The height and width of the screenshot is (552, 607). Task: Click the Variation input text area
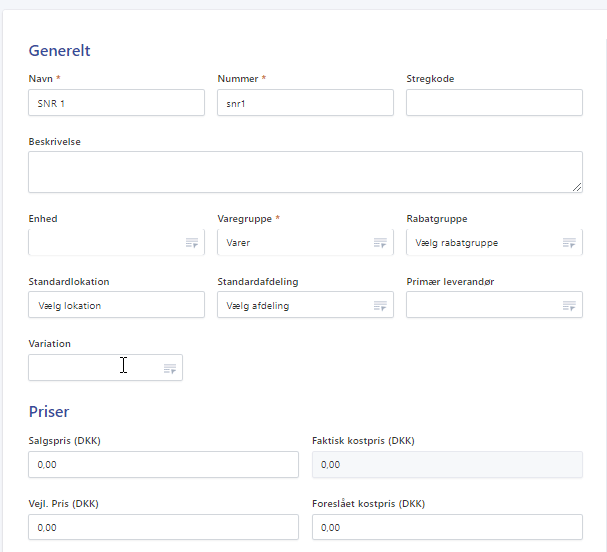(x=92, y=369)
